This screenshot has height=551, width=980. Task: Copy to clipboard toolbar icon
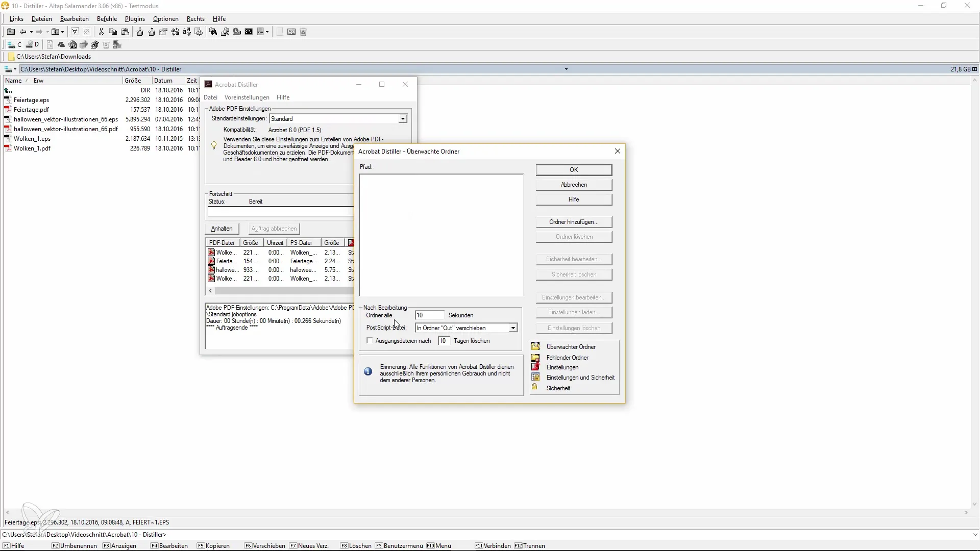113,32
